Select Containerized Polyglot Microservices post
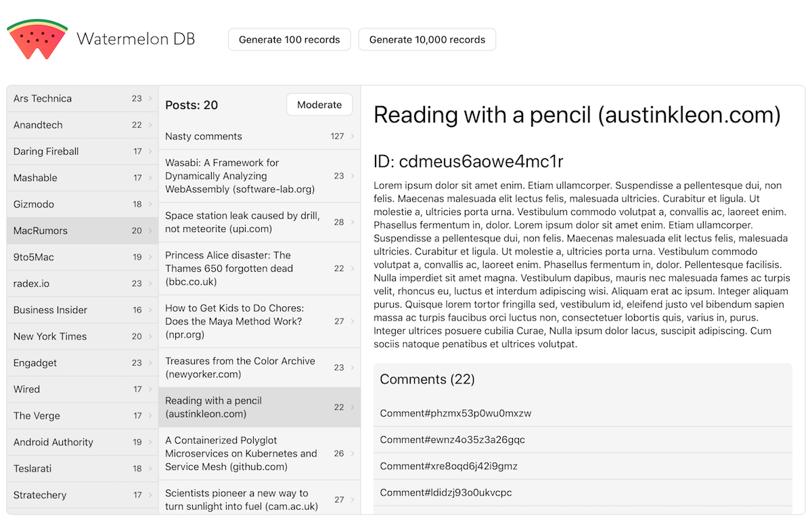Viewport: 812px width, 518px height. [241, 453]
